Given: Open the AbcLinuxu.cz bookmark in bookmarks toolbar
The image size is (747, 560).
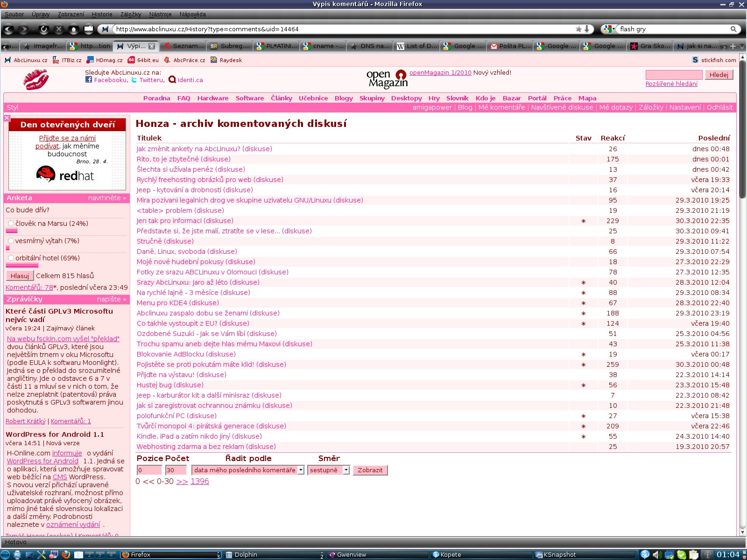Looking at the screenshot, I should pos(26,60).
